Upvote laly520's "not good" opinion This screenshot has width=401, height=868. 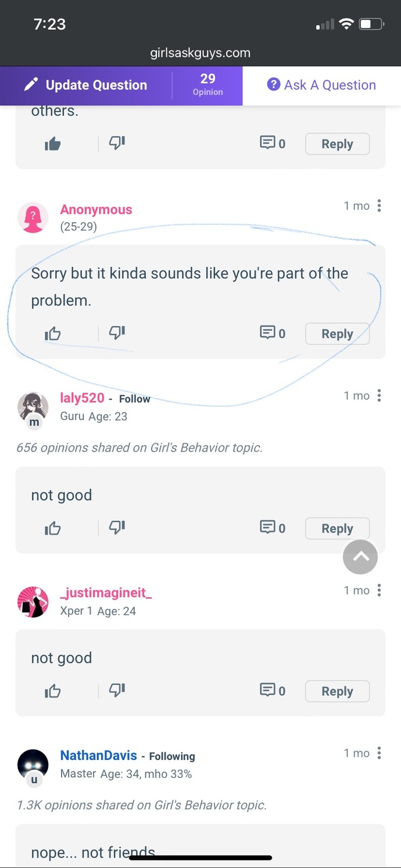53,528
